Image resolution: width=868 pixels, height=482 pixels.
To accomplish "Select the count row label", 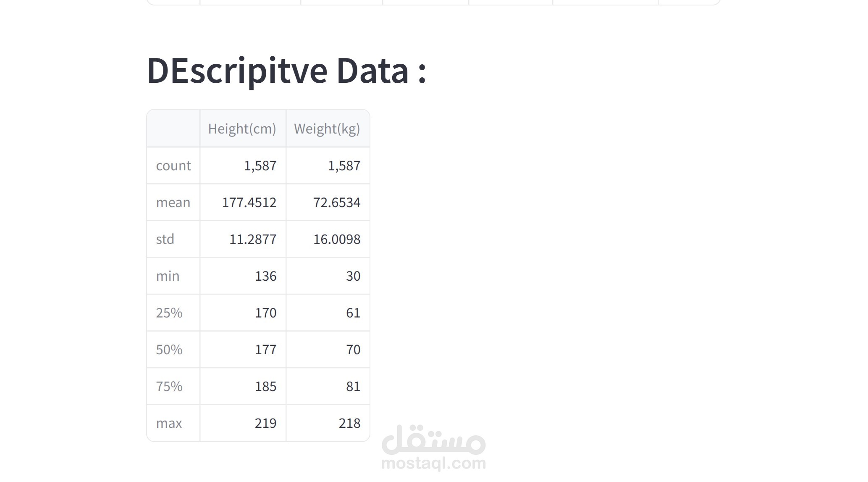I will [x=173, y=166].
